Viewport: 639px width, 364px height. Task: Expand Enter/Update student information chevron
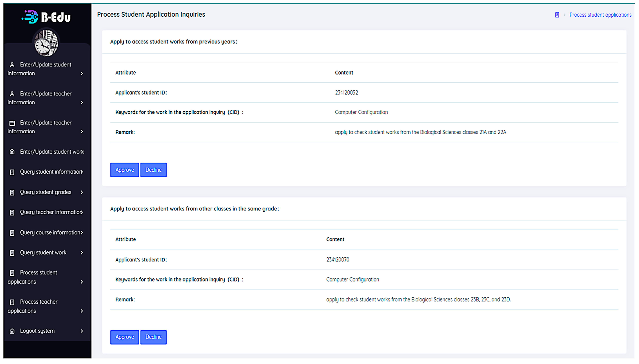point(82,73)
